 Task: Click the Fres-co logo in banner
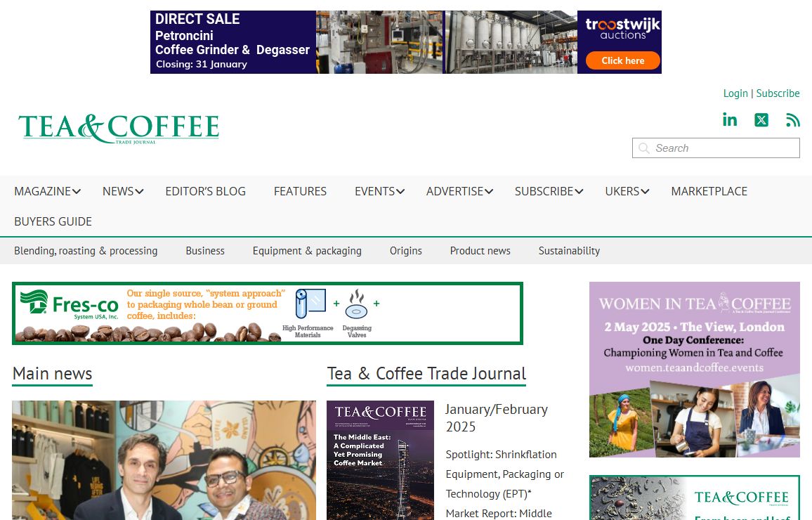(70, 304)
